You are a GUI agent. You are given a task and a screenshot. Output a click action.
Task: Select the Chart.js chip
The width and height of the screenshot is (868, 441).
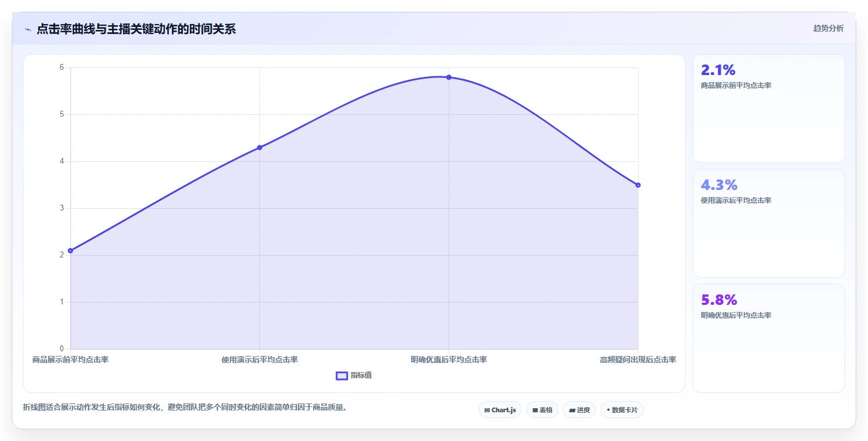click(500, 410)
